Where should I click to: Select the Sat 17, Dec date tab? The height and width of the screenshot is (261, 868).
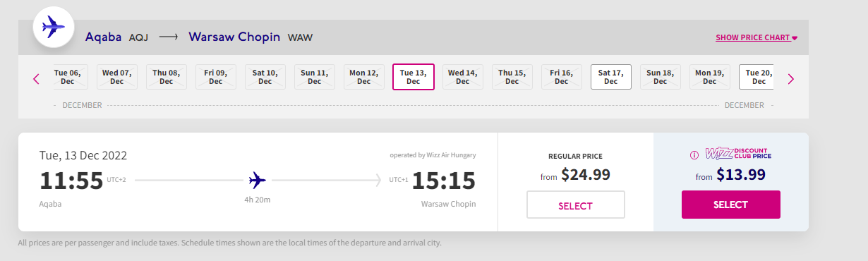point(611,77)
